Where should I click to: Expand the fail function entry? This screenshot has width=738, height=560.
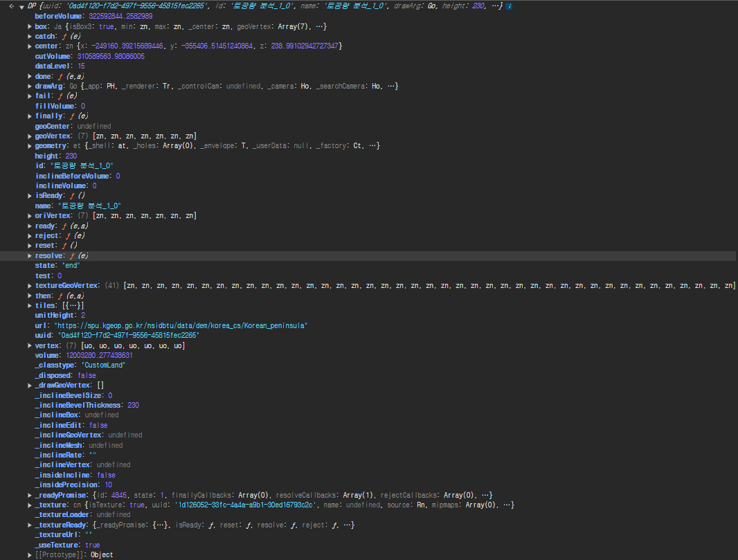(x=30, y=96)
